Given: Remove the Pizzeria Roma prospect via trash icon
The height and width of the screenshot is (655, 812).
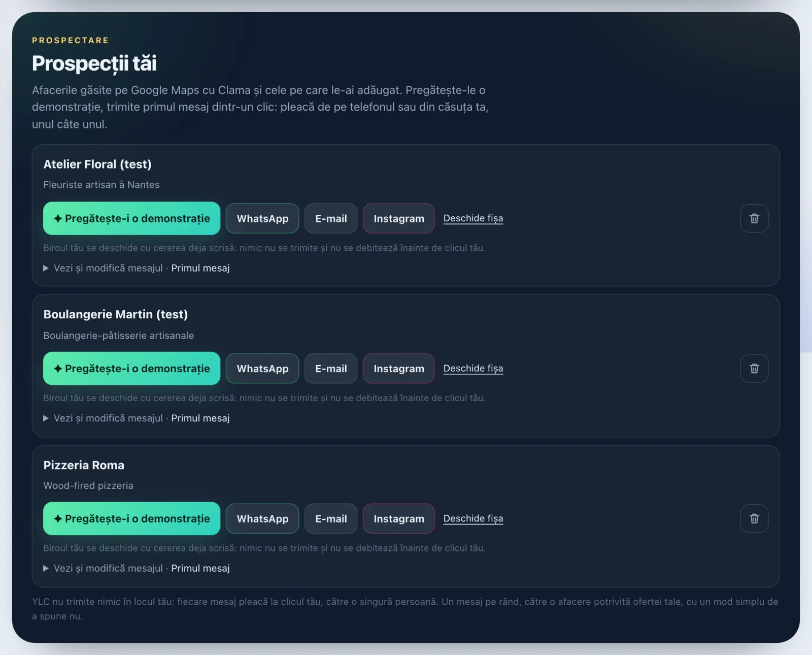Looking at the screenshot, I should point(754,518).
